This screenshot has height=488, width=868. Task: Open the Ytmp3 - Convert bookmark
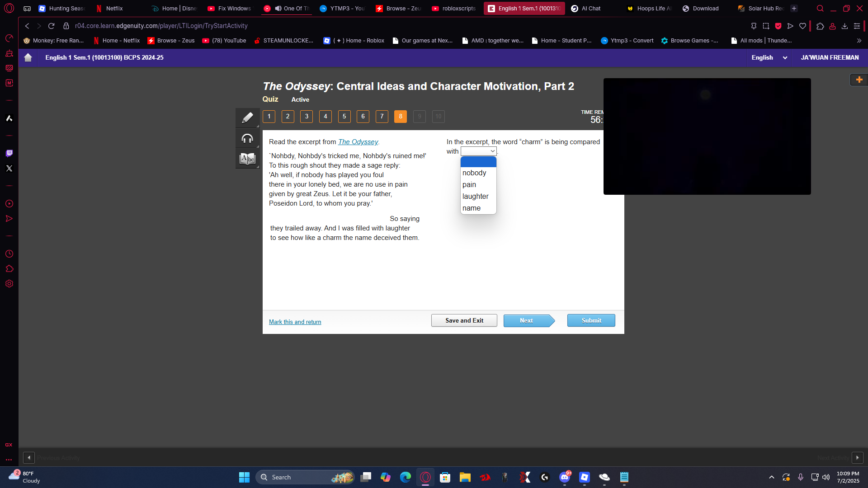(627, 41)
